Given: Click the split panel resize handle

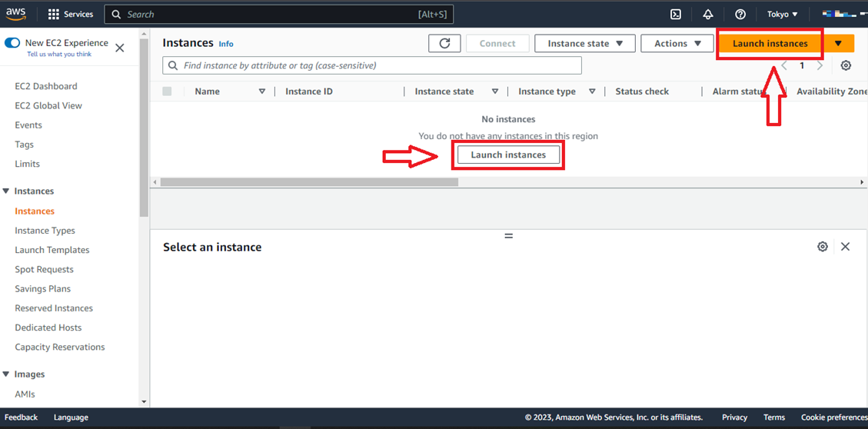Looking at the screenshot, I should point(509,236).
